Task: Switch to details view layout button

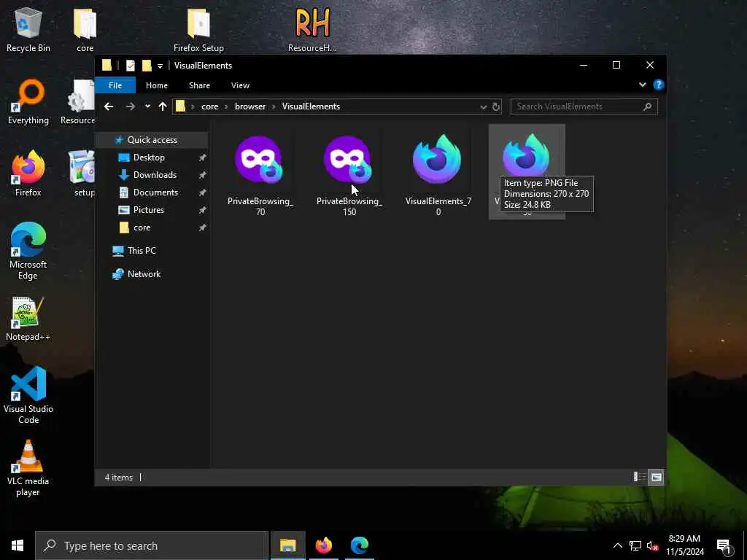Action: [x=639, y=477]
